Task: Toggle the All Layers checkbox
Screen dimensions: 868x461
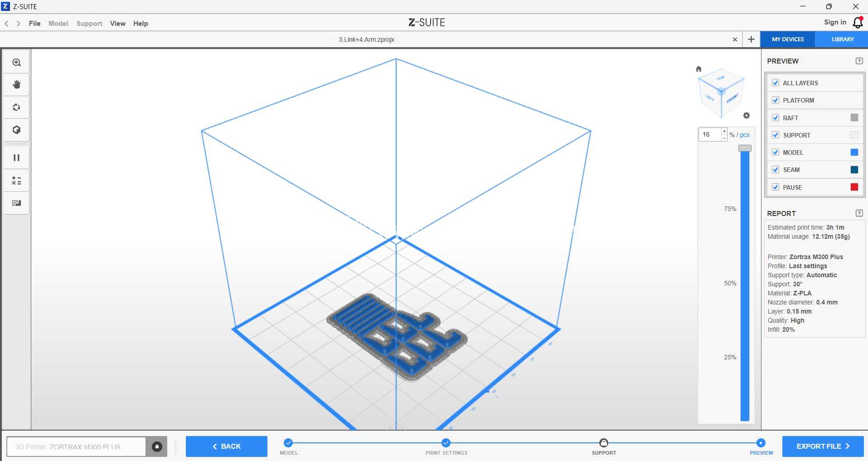Action: pos(776,83)
